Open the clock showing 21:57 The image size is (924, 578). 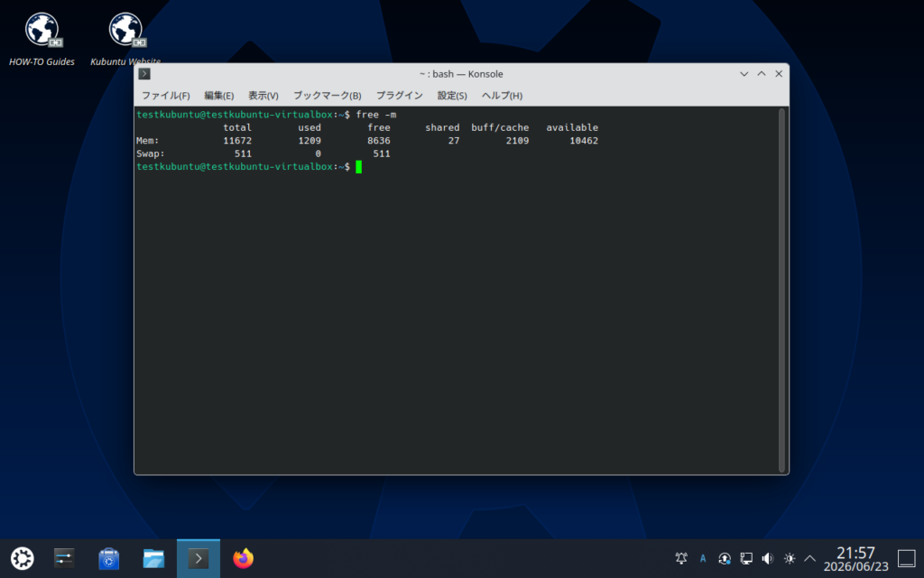click(x=855, y=558)
